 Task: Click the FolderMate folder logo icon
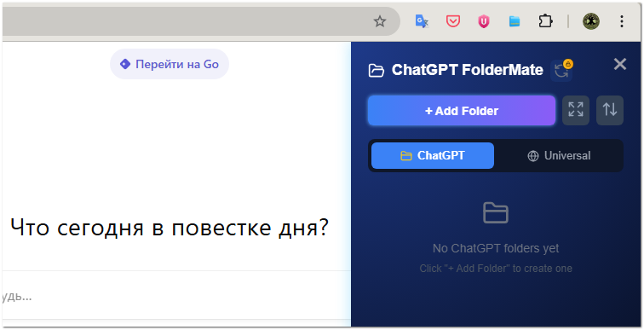(377, 71)
